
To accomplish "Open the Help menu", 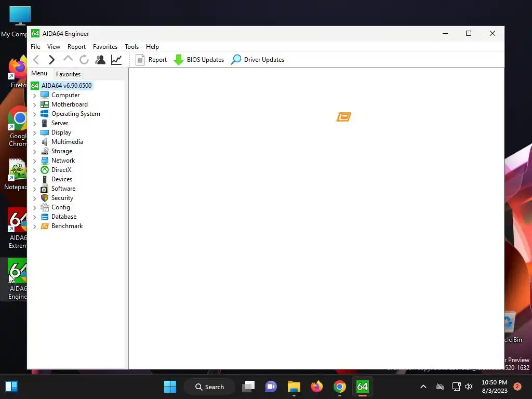I will coord(152,46).
